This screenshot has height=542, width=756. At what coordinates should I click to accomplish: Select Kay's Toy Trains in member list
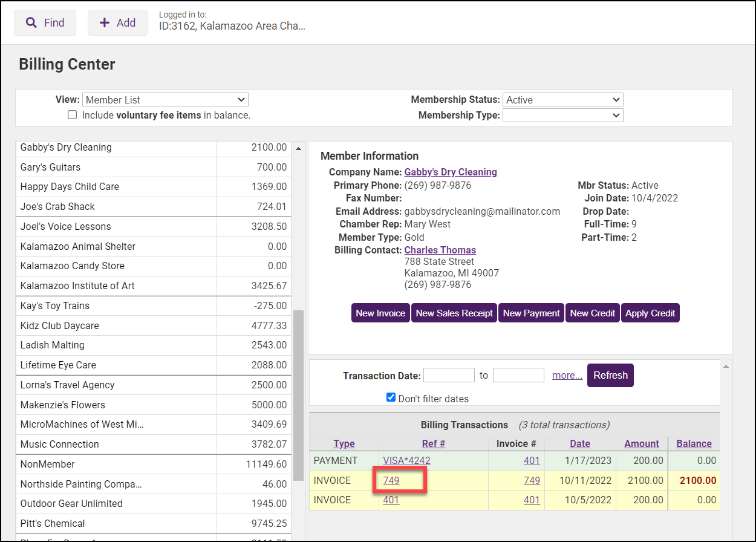[x=55, y=305]
